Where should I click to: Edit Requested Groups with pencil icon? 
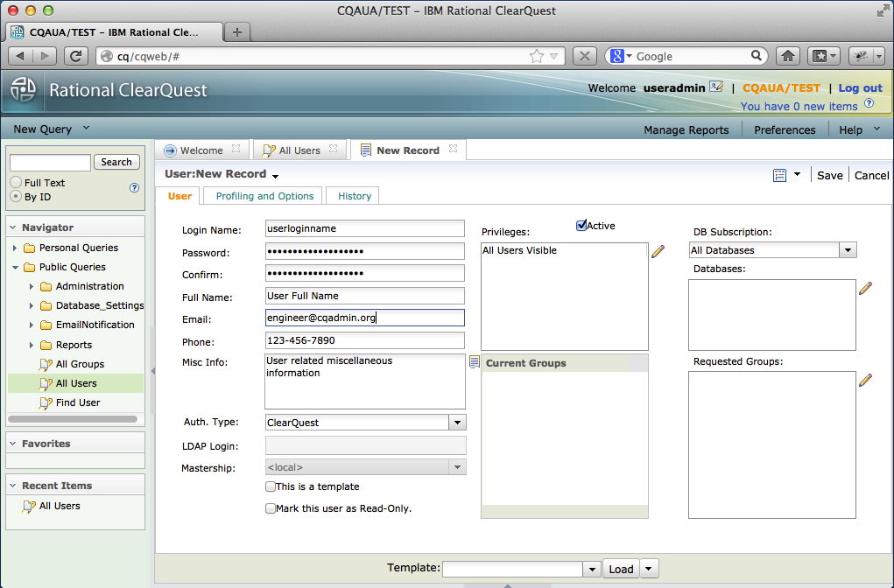[865, 380]
